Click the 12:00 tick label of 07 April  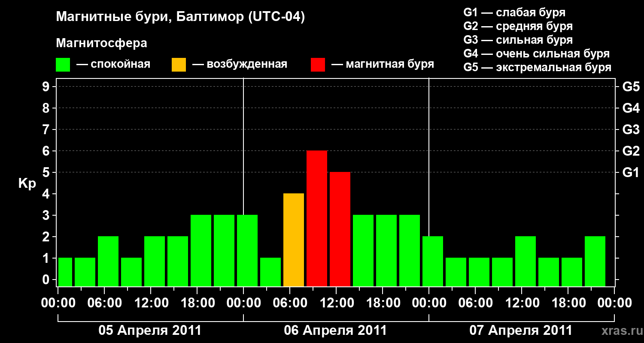point(522,303)
